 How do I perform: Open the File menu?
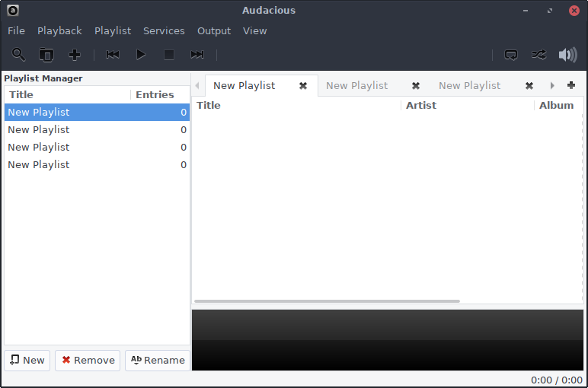(x=16, y=30)
